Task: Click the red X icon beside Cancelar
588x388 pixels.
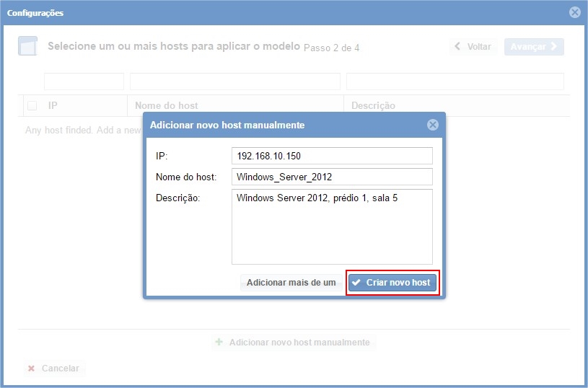Action: (31, 369)
